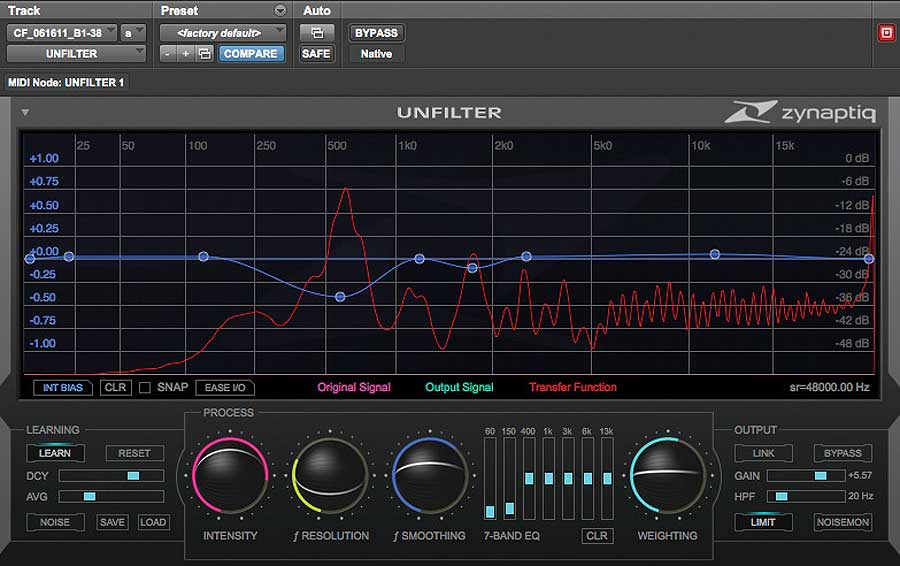
Task: Open the track selector CF_061611_B1-38
Action: tap(61, 33)
